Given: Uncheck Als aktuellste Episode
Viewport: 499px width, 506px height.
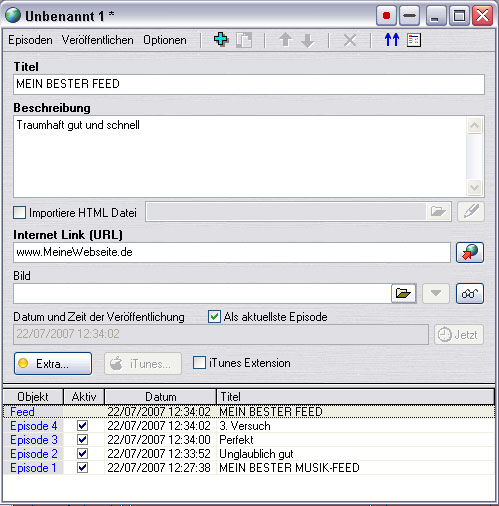Looking at the screenshot, I should (x=214, y=317).
